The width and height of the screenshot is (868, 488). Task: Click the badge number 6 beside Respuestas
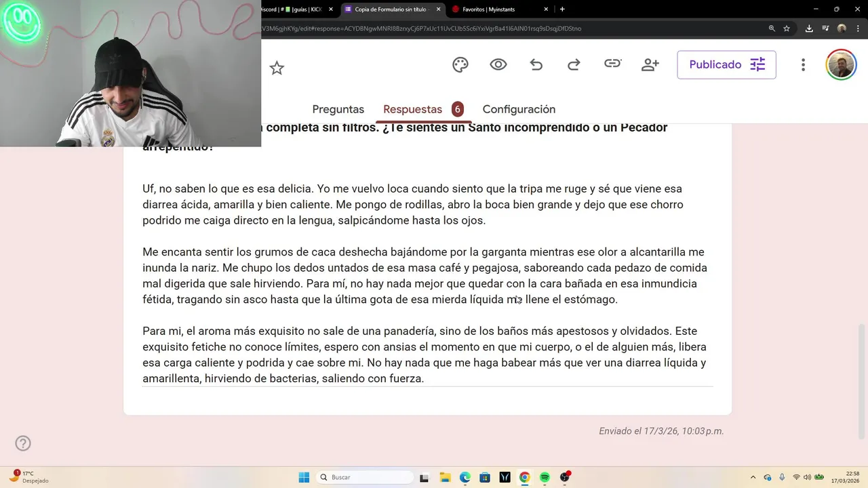[x=457, y=109]
